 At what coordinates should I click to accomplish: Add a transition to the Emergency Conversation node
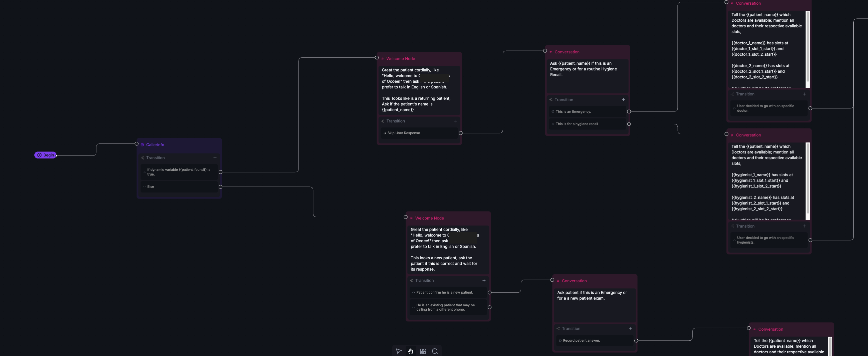623,100
